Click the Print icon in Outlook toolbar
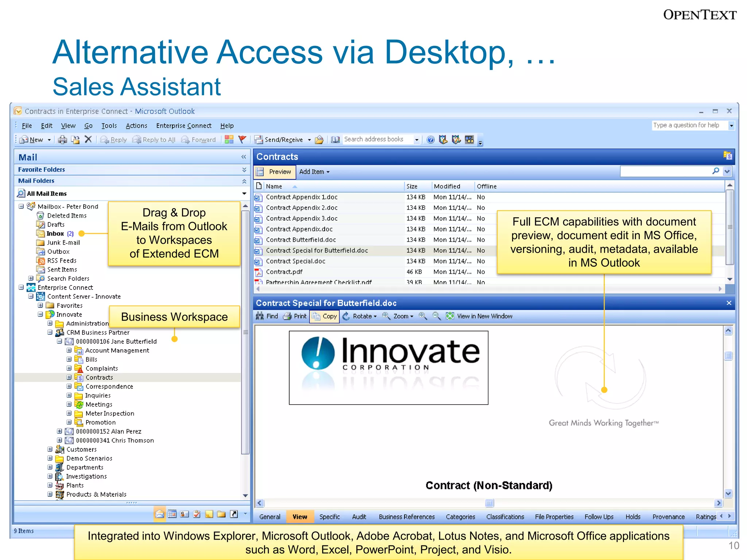Screen dimensions: 747x560 pyautogui.click(x=62, y=140)
